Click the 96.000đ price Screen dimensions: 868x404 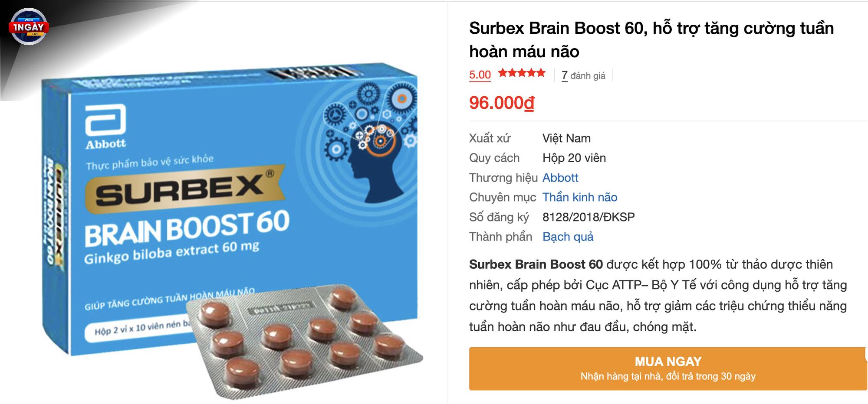502,103
